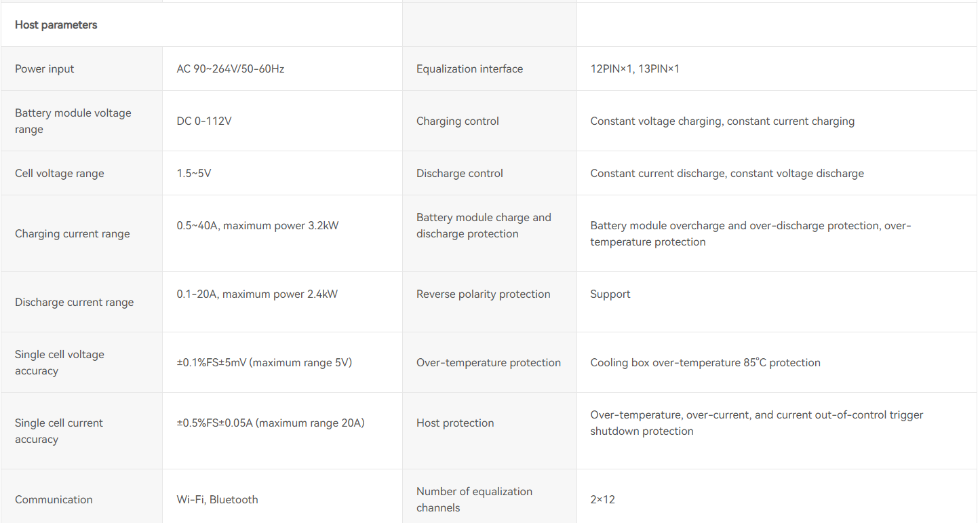Click the Power input label
The image size is (980, 523).
(x=45, y=69)
